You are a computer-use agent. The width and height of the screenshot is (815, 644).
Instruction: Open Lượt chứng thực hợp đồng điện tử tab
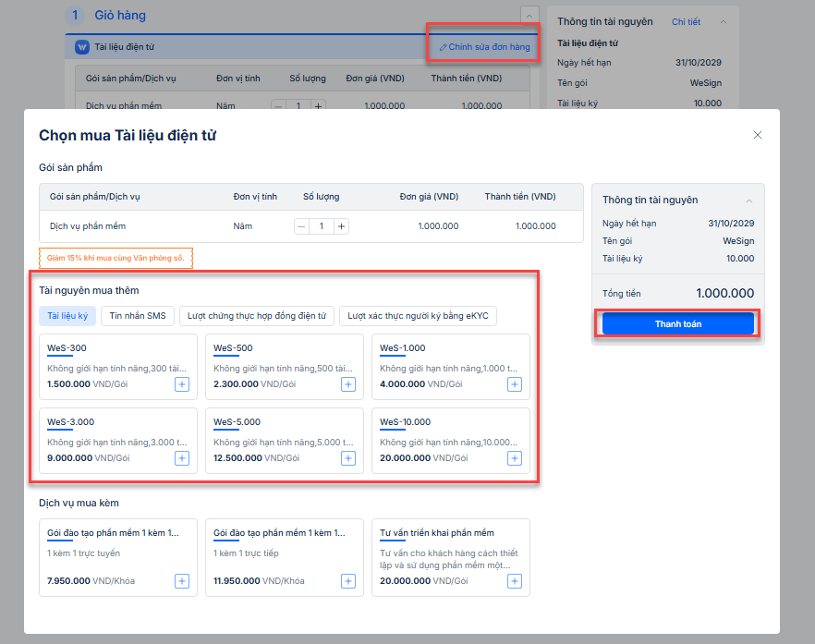tap(256, 316)
